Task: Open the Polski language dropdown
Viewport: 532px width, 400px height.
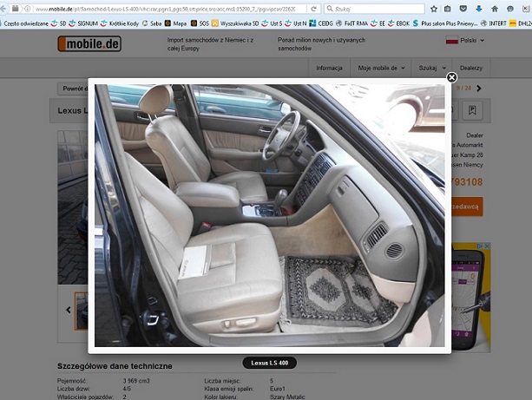Action: click(465, 41)
